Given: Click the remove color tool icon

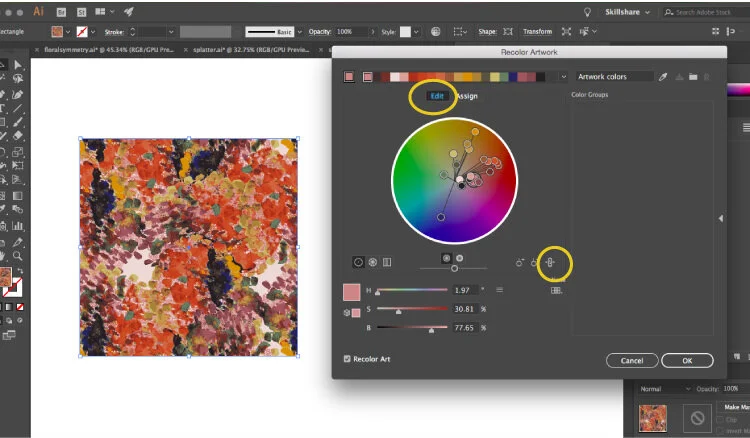Looking at the screenshot, I should pos(534,262).
